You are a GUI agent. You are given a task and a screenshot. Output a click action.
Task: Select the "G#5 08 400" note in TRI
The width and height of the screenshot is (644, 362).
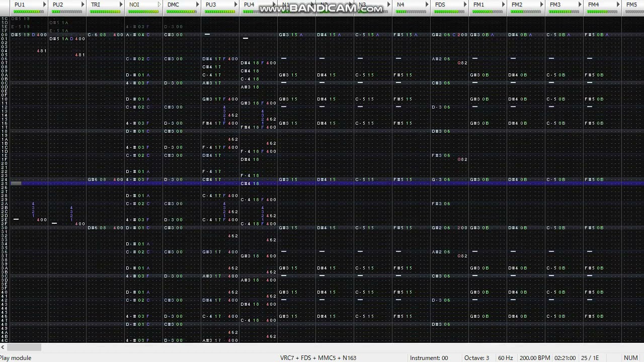[105, 179]
